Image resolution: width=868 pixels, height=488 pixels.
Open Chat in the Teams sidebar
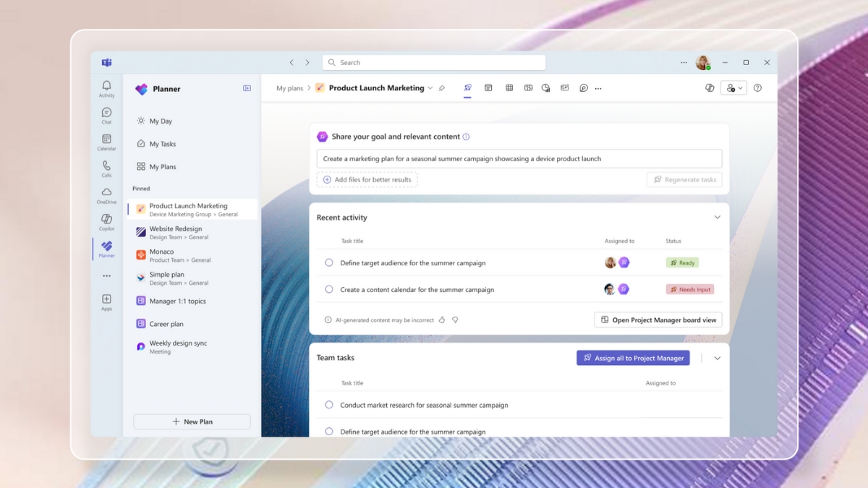[x=106, y=115]
